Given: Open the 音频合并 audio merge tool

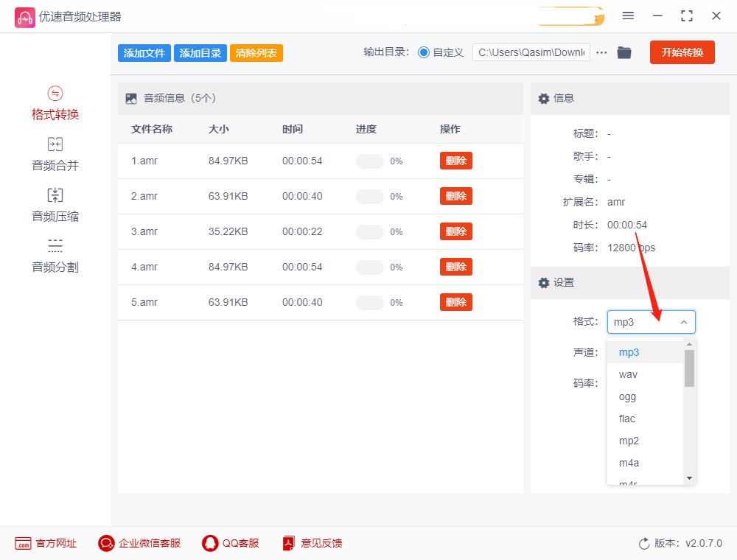Looking at the screenshot, I should click(55, 153).
